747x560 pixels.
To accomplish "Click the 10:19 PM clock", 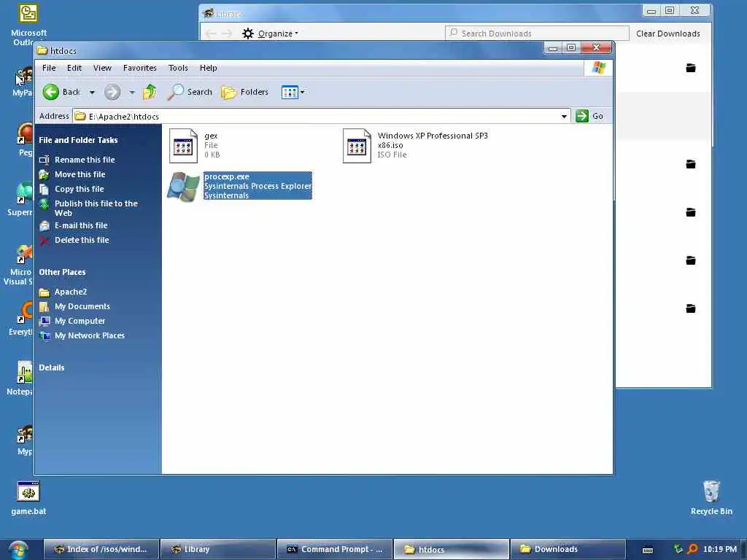I will click(x=720, y=549).
